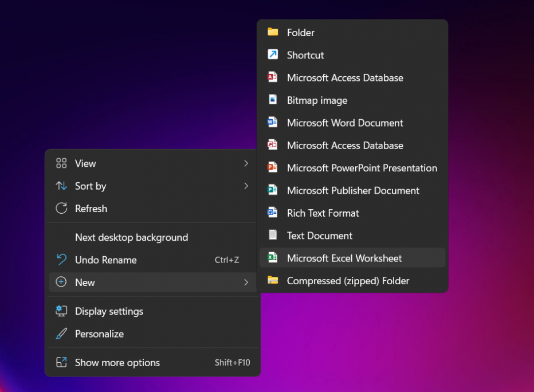Image resolution: width=534 pixels, height=392 pixels.
Task: Click the Compressed (zipped) Folder icon
Action: click(x=273, y=281)
